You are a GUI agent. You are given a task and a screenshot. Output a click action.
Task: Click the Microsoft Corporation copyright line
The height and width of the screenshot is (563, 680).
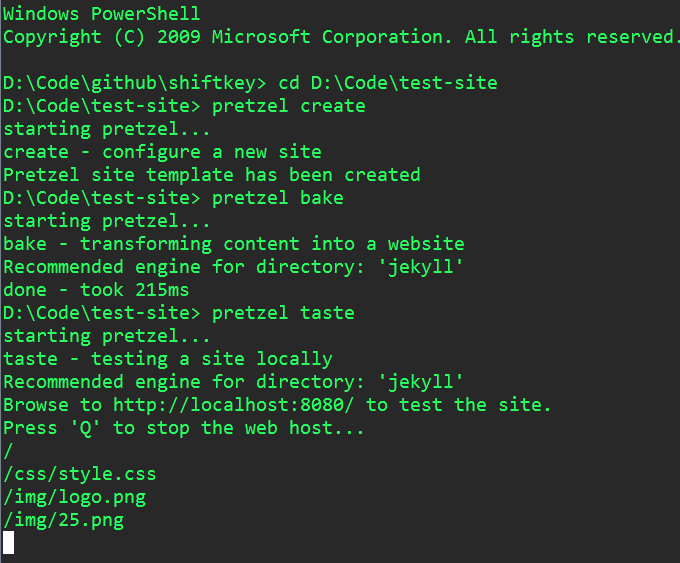pyautogui.click(x=339, y=37)
